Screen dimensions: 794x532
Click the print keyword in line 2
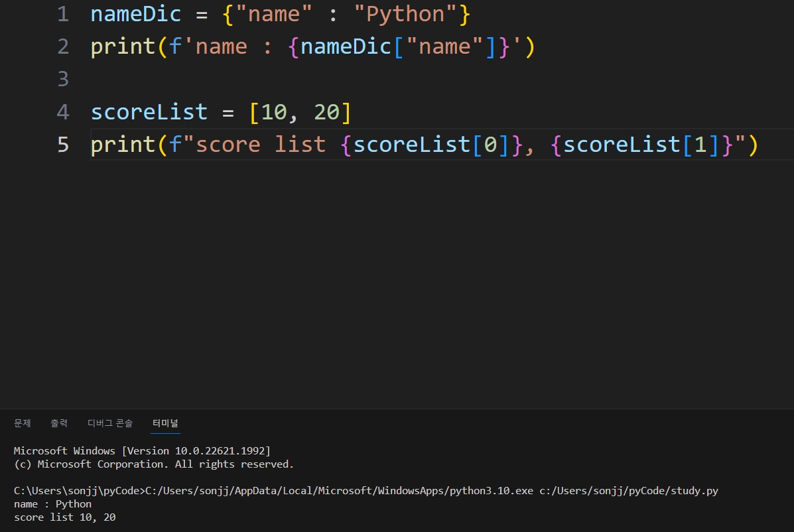123,46
